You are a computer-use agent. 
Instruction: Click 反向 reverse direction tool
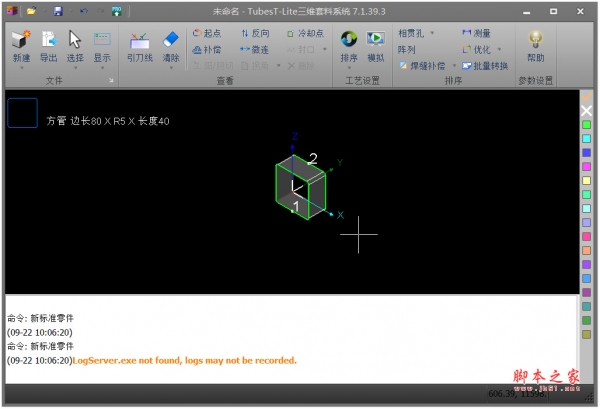255,33
